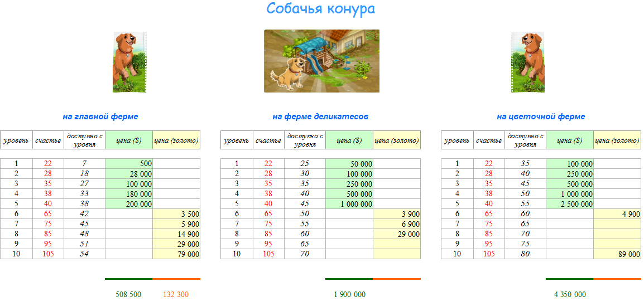Click the dog kennel picture in the center
This screenshot has height=306, width=644.
(x=321, y=61)
